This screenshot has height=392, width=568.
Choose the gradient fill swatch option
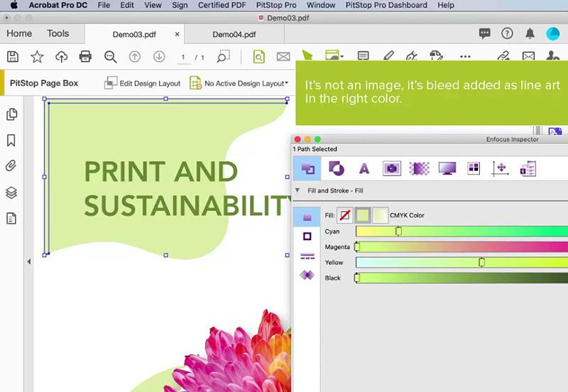381,215
